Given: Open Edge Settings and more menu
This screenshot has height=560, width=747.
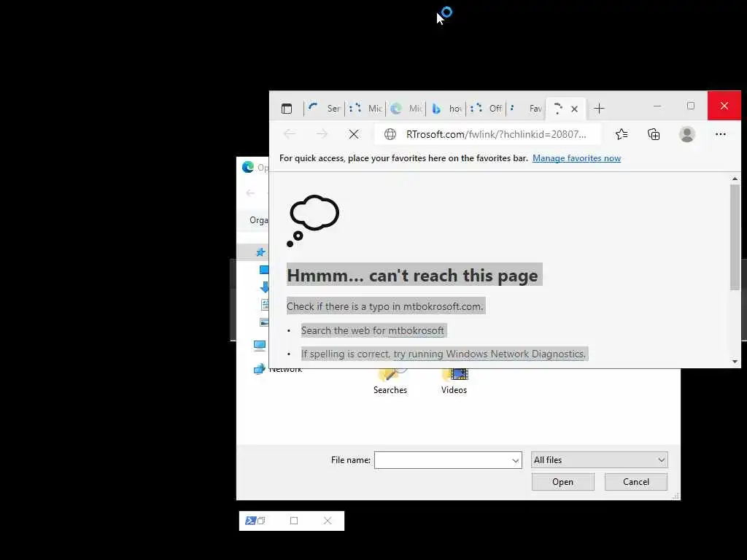Looking at the screenshot, I should pyautogui.click(x=720, y=134).
